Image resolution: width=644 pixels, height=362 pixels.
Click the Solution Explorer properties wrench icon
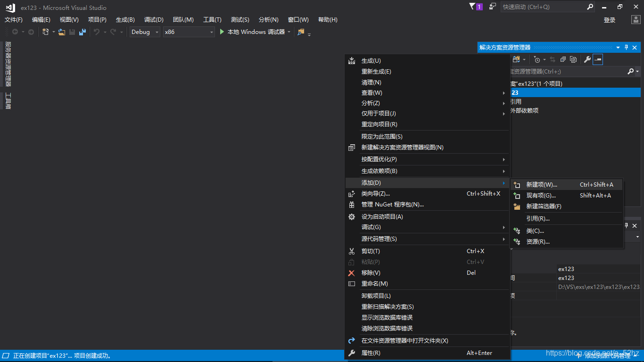click(x=587, y=59)
